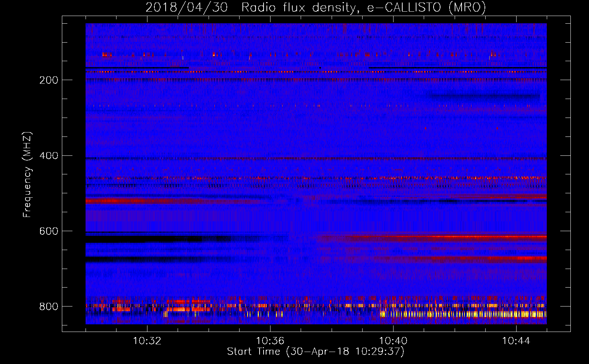589x364 pixels.
Task: Click the 'Start Time (30-Apr-18 10:29:37)' label
Action: 316,352
